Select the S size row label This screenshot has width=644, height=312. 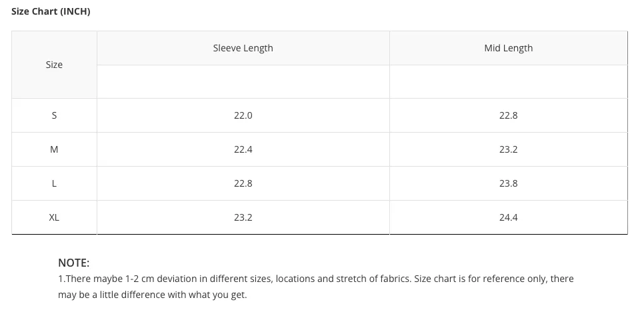click(54, 115)
